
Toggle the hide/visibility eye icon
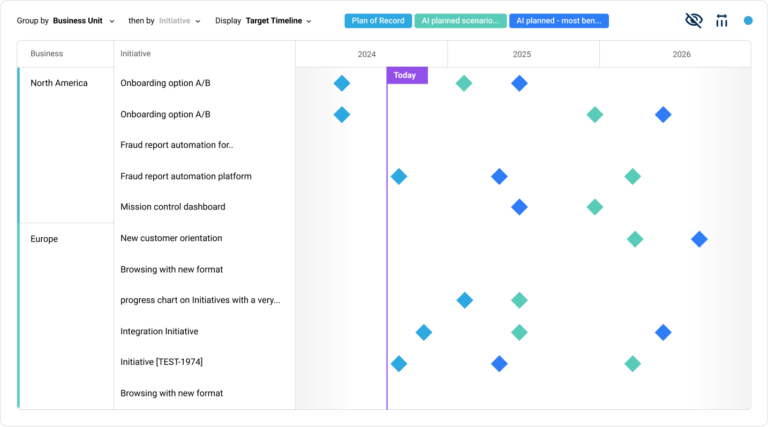[x=694, y=20]
